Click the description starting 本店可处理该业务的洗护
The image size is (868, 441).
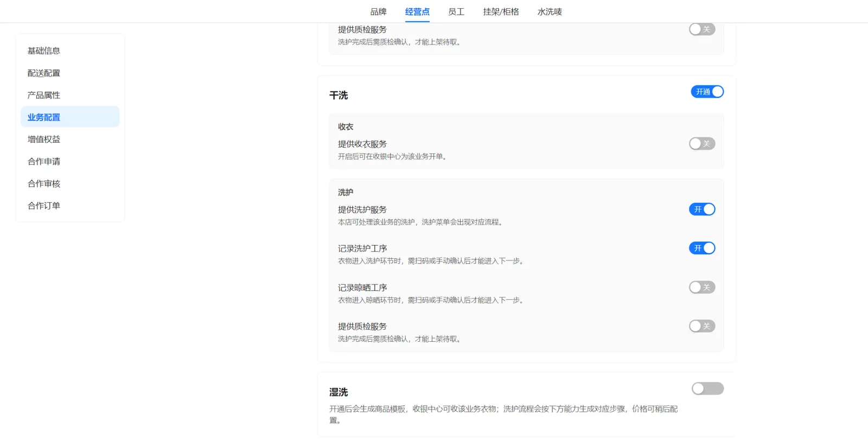click(422, 222)
